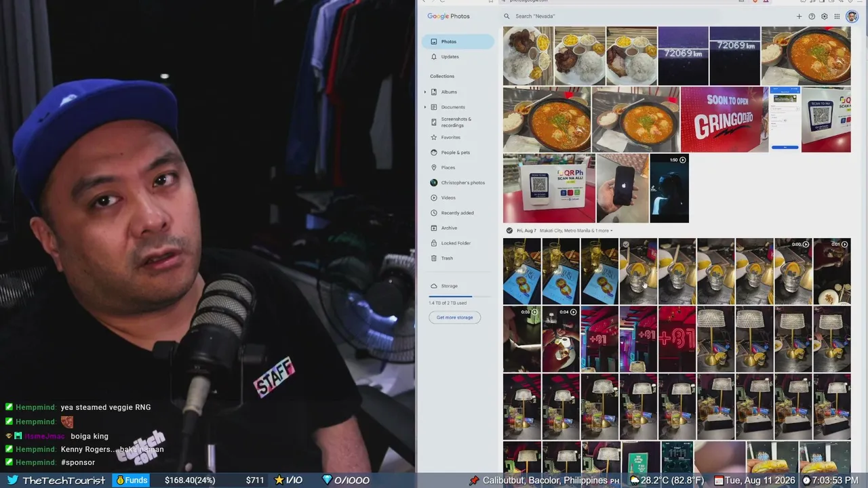Click the Trash bin icon
This screenshot has height=488, width=868.
click(x=434, y=258)
